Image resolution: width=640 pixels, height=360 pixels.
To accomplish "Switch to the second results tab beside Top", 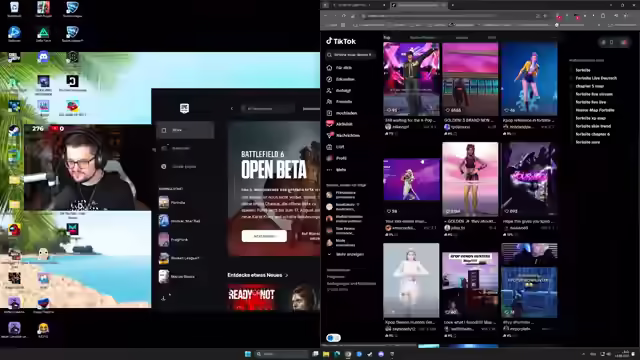I will (422, 38).
